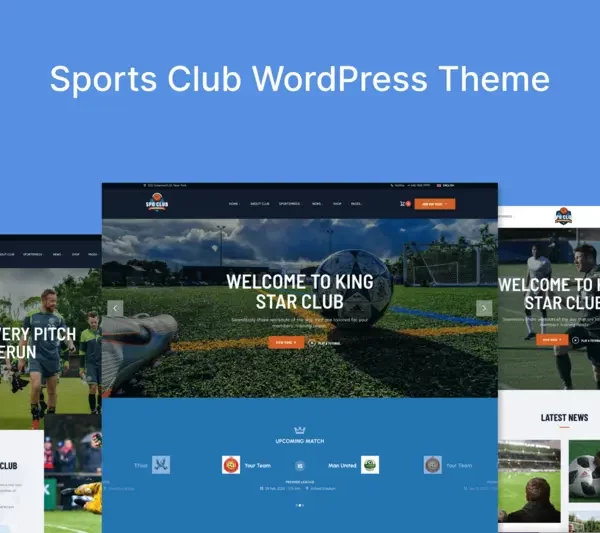Click the match carousel pagination dots
600x533 pixels.
pos(300,505)
